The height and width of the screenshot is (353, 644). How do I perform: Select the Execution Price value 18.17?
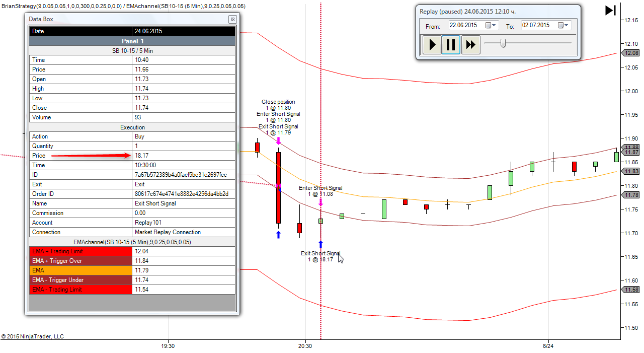tap(184, 156)
